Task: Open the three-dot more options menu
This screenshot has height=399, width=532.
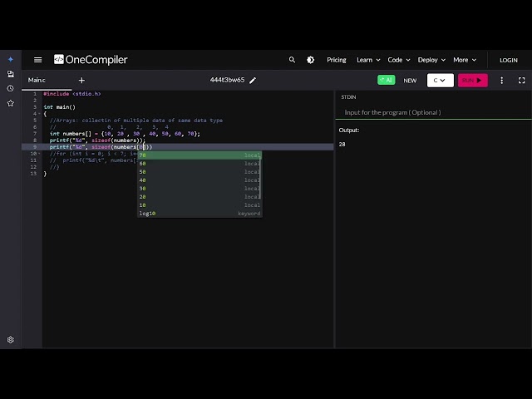Action: coord(502,81)
